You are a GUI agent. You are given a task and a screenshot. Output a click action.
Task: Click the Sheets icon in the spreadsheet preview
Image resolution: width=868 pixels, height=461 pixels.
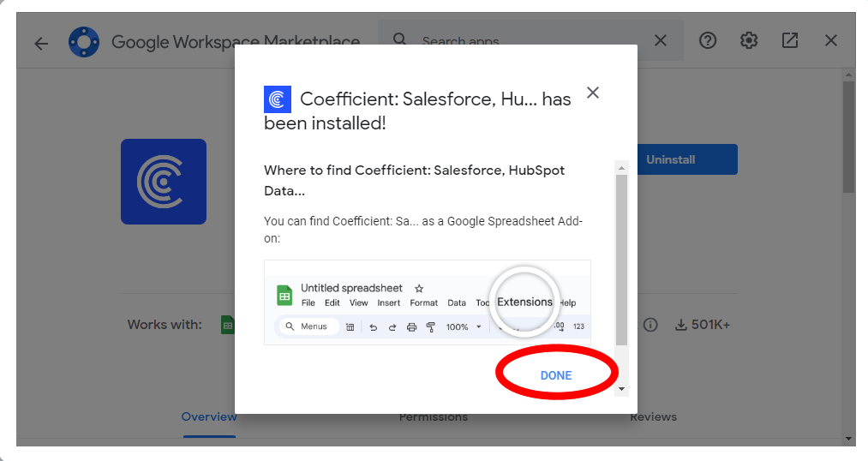coord(284,296)
